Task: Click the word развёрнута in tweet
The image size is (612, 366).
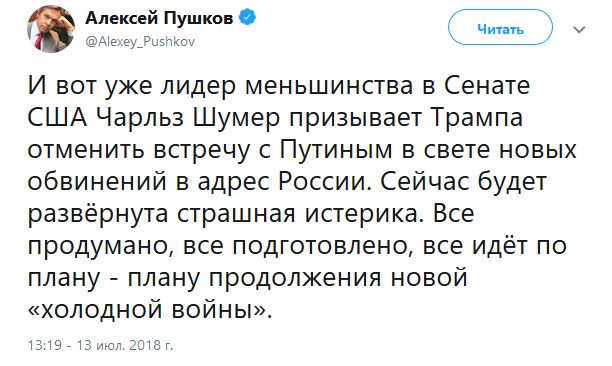Action: coord(98,215)
